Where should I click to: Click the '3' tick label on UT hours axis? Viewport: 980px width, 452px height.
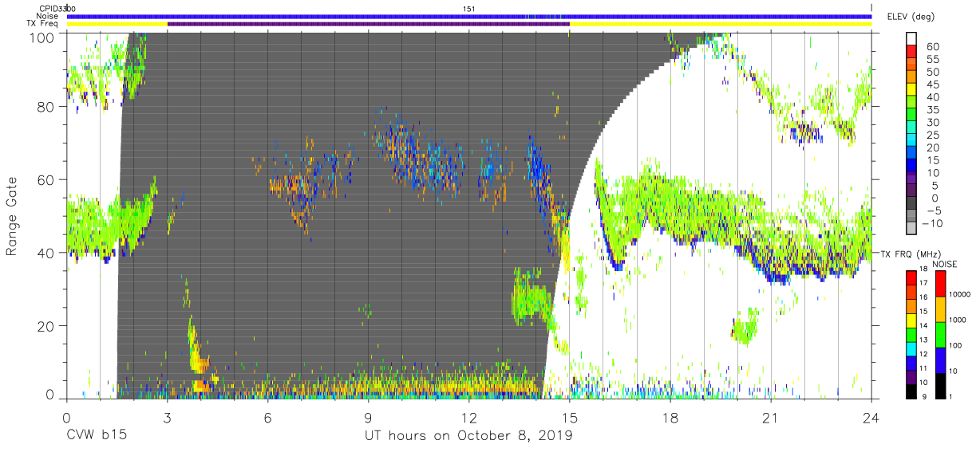167,418
